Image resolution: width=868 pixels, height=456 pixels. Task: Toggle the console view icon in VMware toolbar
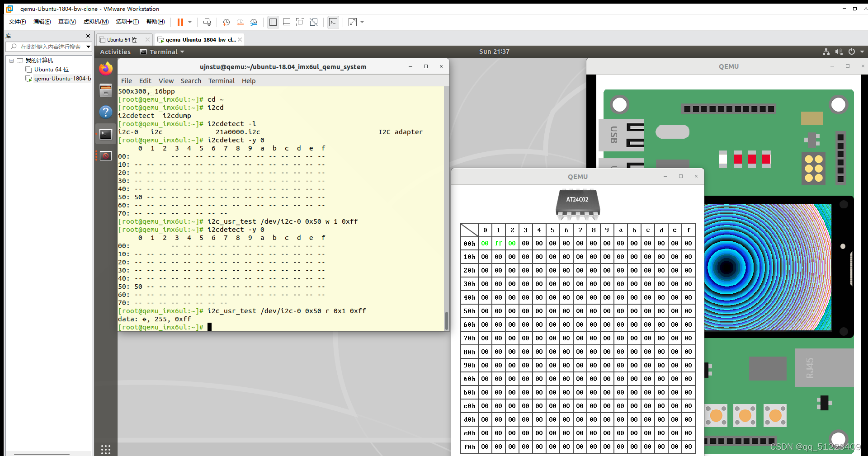[333, 22]
